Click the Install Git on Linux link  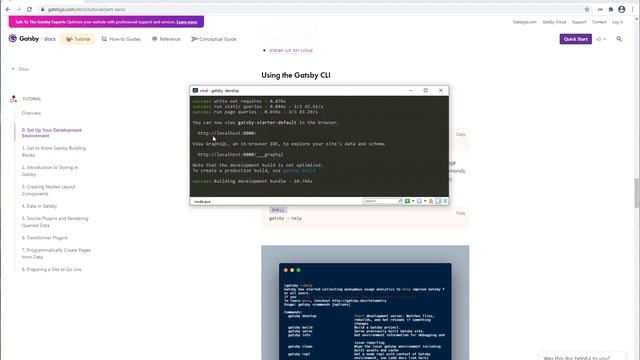(291, 50)
